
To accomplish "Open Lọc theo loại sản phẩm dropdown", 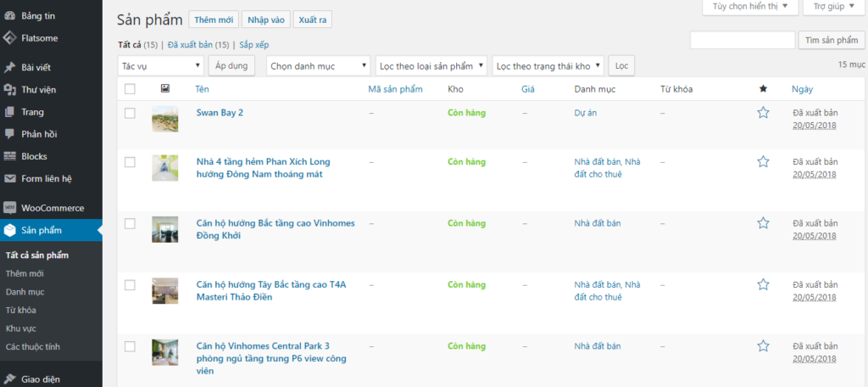I will click(431, 65).
